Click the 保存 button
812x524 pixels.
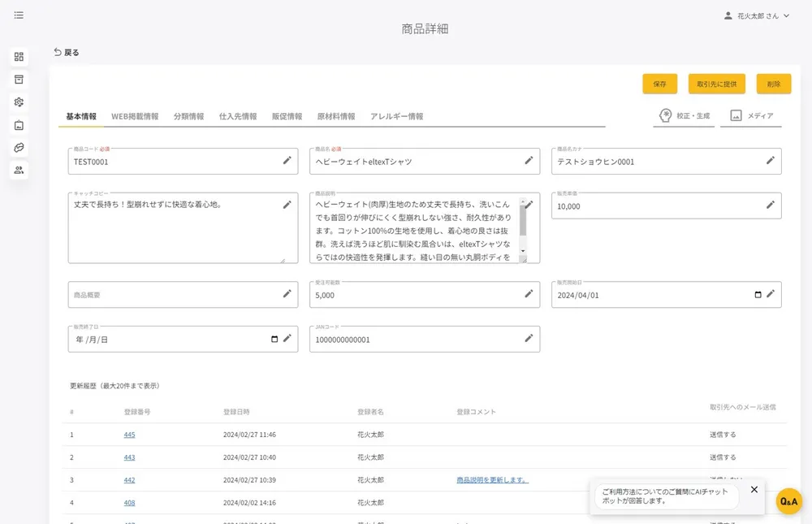pyautogui.click(x=659, y=84)
